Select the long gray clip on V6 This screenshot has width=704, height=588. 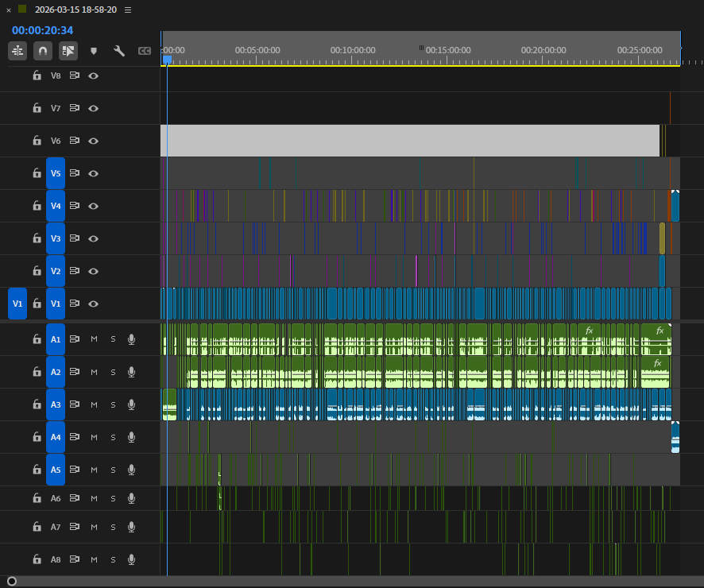click(x=410, y=141)
